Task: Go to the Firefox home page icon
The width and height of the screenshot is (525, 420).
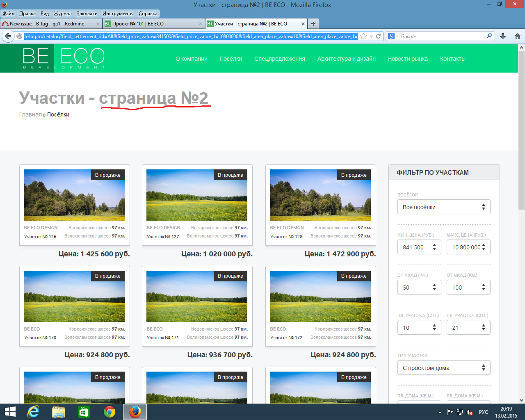Action: tap(517, 36)
